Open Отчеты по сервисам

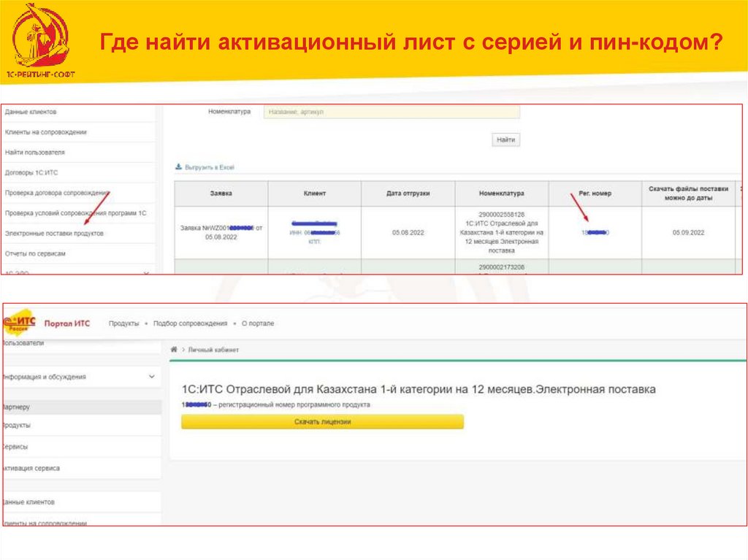[x=35, y=254]
